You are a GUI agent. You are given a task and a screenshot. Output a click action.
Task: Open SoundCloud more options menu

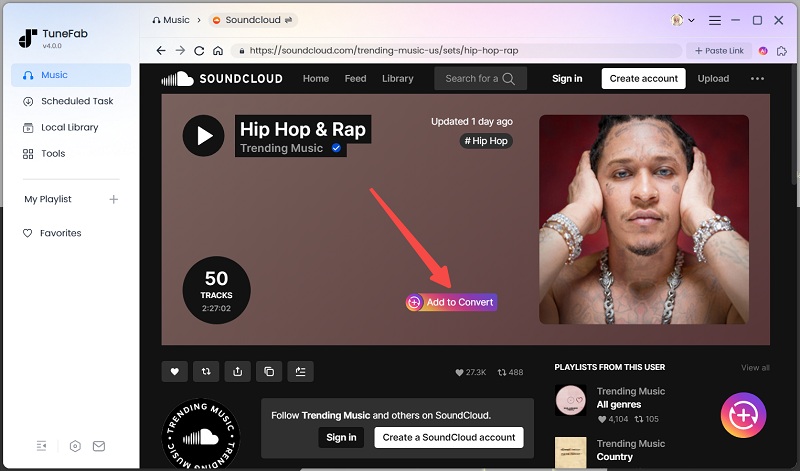(757, 79)
